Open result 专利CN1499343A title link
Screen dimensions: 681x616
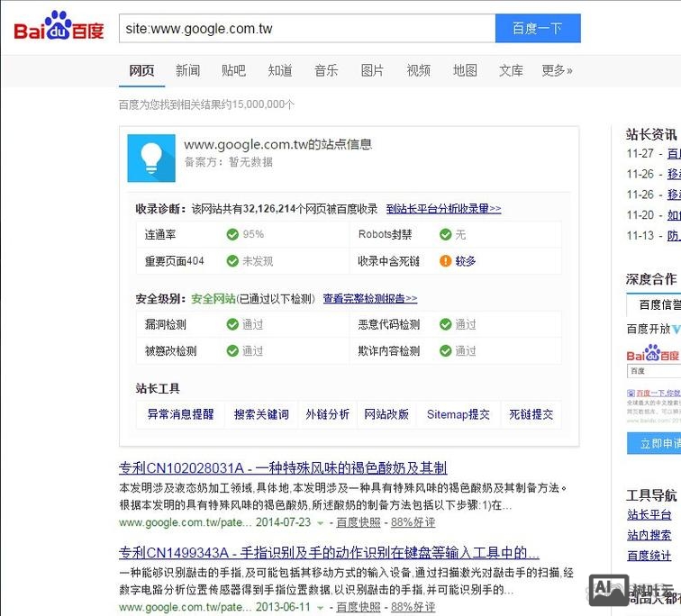click(x=329, y=553)
